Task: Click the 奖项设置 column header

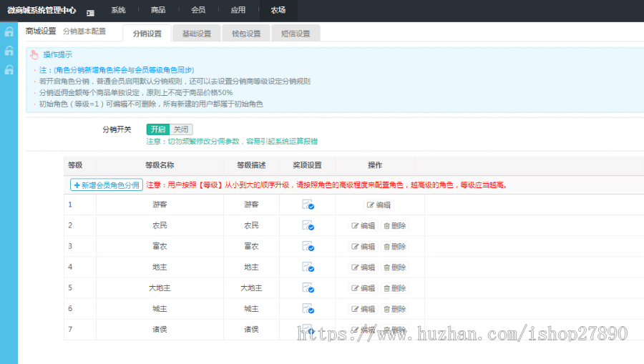Action: pyautogui.click(x=307, y=165)
